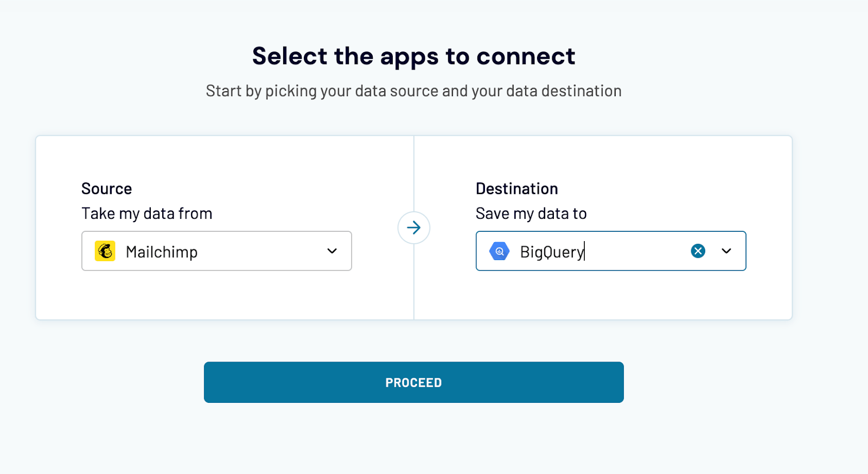
Task: Expand the Destination dropdown chevron
Action: click(x=726, y=251)
